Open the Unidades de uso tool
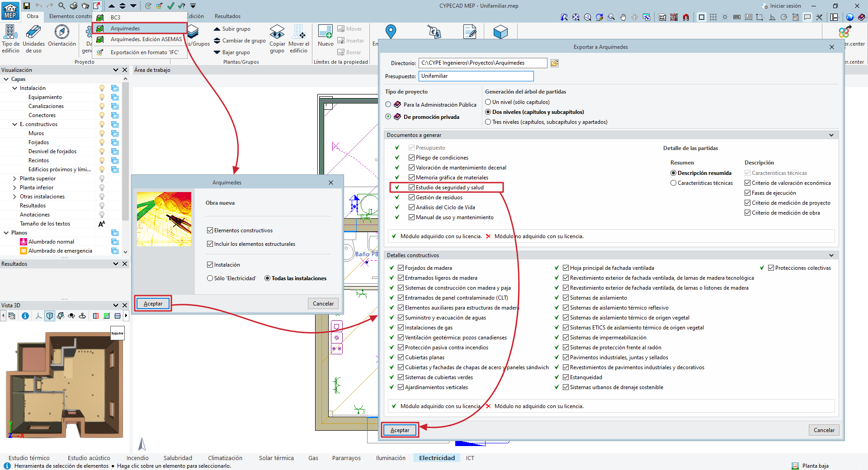Screen dimensions: 868x470 33,33
